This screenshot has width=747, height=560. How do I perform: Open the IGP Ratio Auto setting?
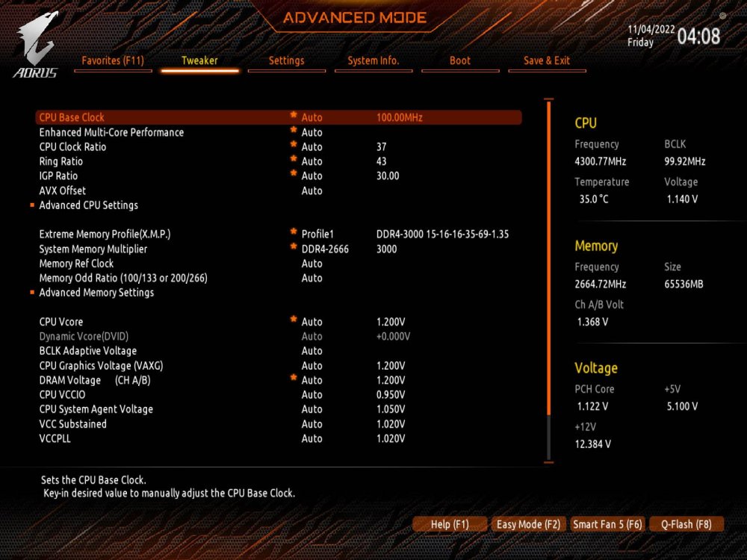pos(312,176)
